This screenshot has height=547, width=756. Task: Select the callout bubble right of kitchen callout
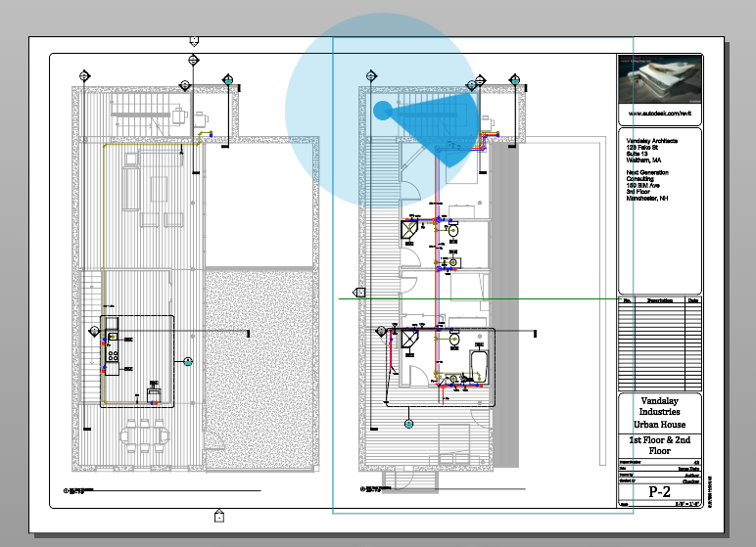pyautogui.click(x=188, y=361)
